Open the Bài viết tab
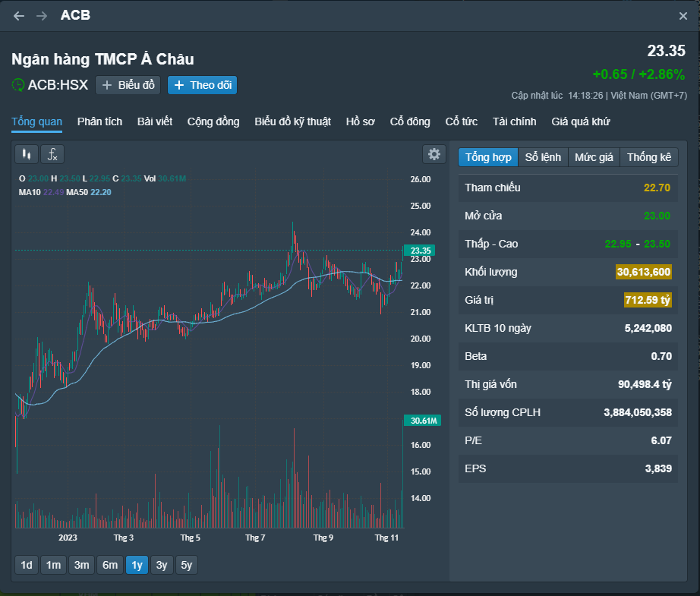This screenshot has height=596, width=700. (155, 121)
